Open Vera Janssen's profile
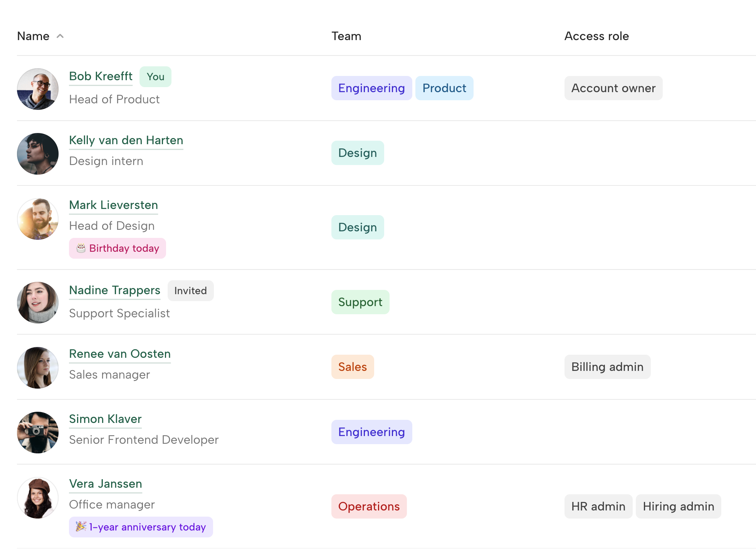Viewport: 756px width, 549px height. tap(105, 484)
